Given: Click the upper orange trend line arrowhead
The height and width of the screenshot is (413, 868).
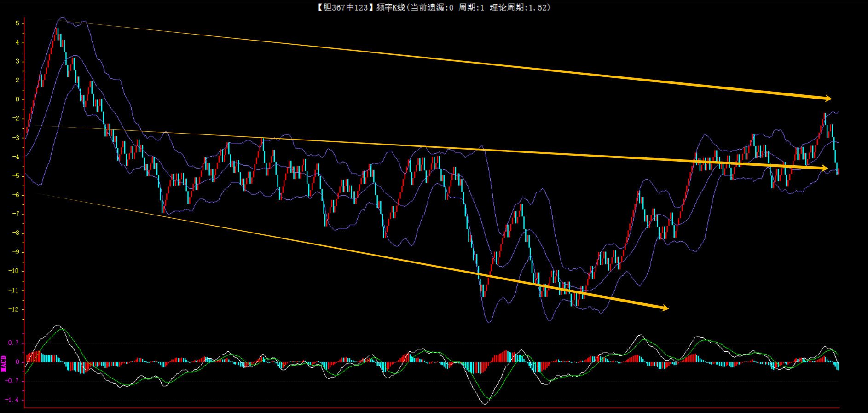Looking at the screenshot, I should [x=828, y=98].
